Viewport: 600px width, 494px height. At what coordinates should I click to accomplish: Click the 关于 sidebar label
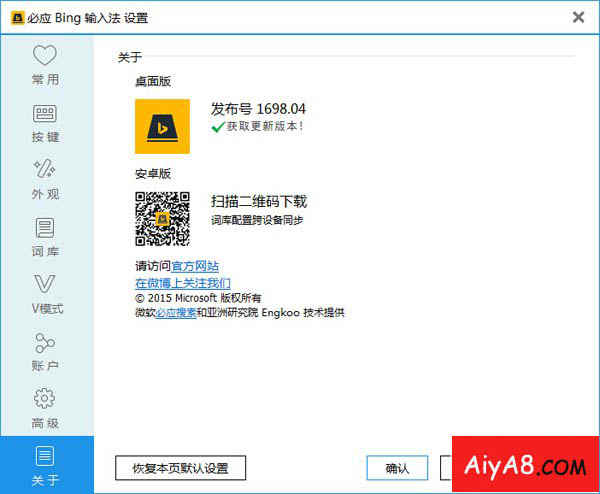pyautogui.click(x=46, y=481)
